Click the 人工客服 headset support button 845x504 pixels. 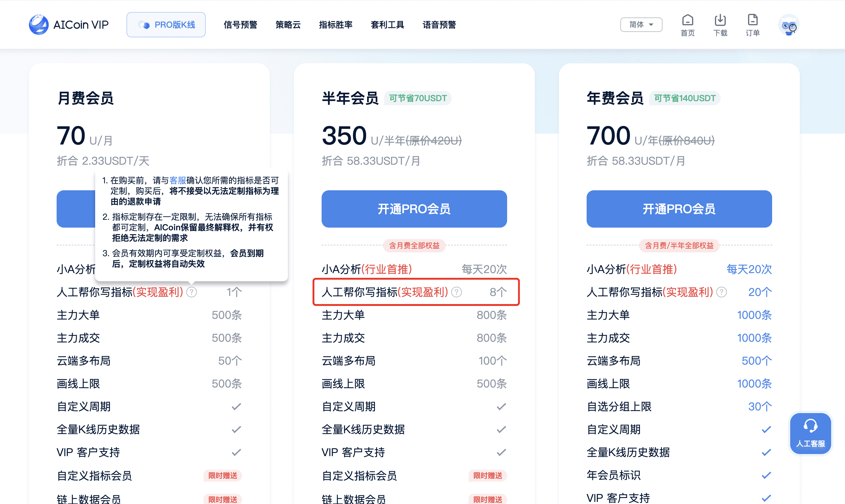coord(811,433)
